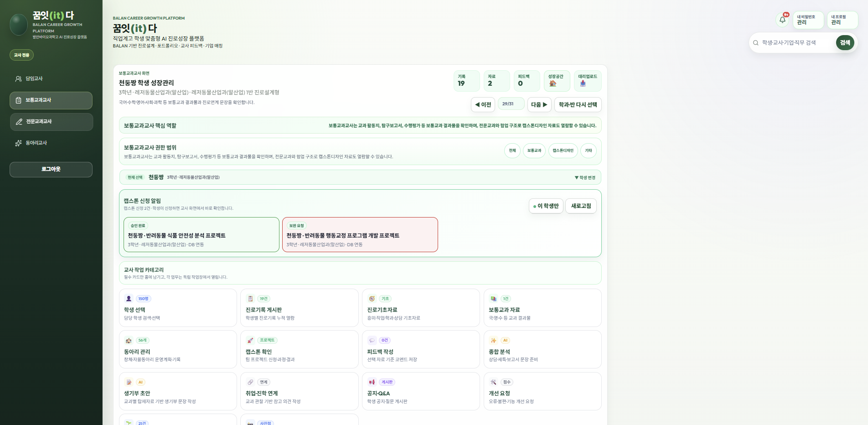This screenshot has width=868, height=425.
Task: Click the memo icon on the 생기부 초안 card
Action: tap(129, 382)
